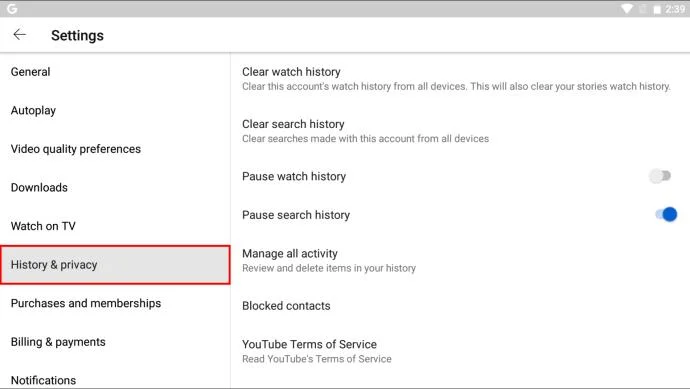Tap Clear watch history option
This screenshot has height=389, width=690.
coord(460,79)
